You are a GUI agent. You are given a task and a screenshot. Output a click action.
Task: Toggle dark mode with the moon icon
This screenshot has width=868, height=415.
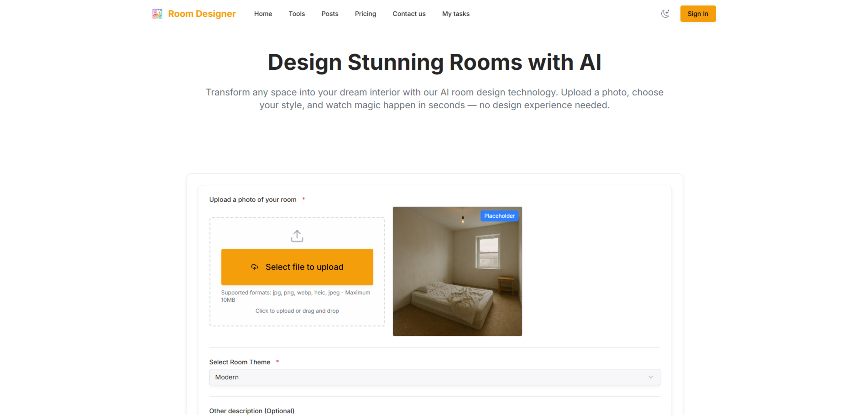(x=665, y=14)
